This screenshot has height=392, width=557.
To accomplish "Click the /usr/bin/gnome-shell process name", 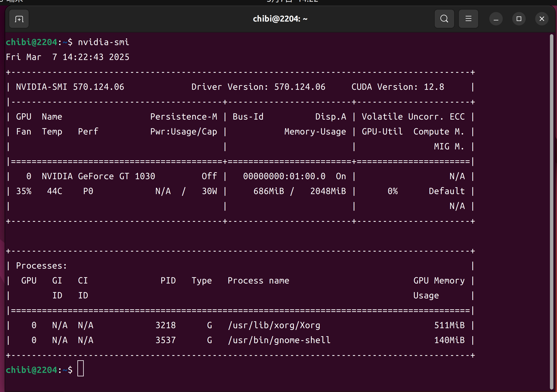I will click(279, 340).
